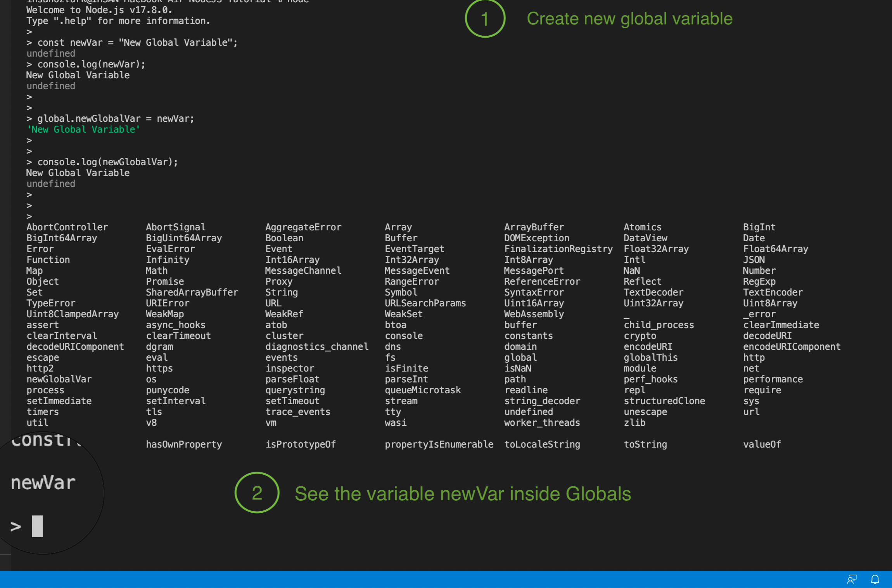Select 'querystring' entry
The height and width of the screenshot is (588, 892).
click(295, 390)
